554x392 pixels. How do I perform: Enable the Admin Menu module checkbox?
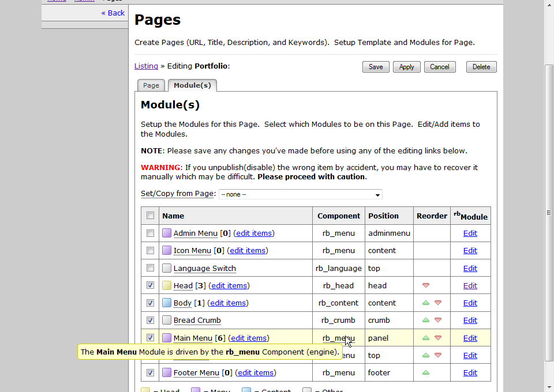150,233
